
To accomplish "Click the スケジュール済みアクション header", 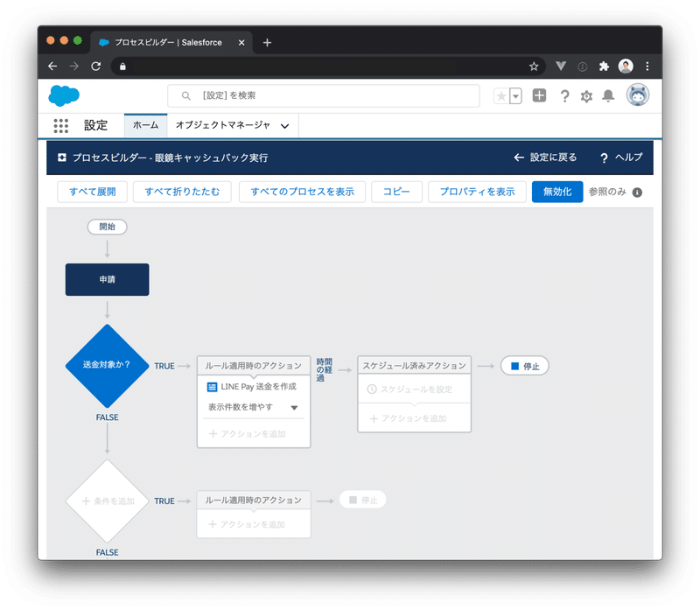I will [414, 366].
